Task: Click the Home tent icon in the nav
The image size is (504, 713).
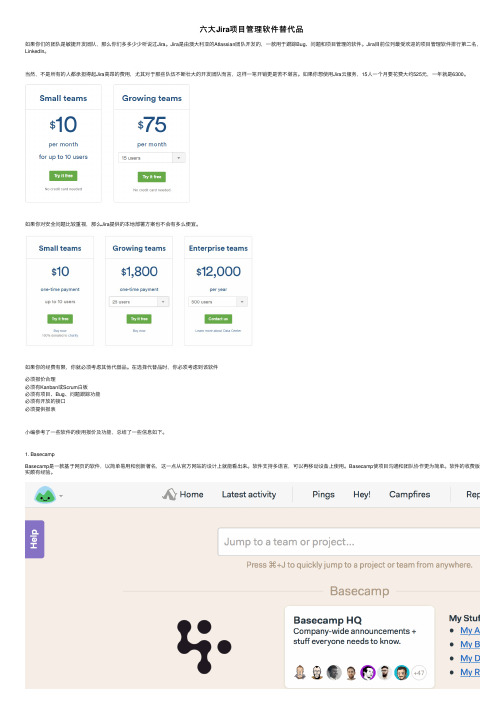Action: tap(170, 494)
